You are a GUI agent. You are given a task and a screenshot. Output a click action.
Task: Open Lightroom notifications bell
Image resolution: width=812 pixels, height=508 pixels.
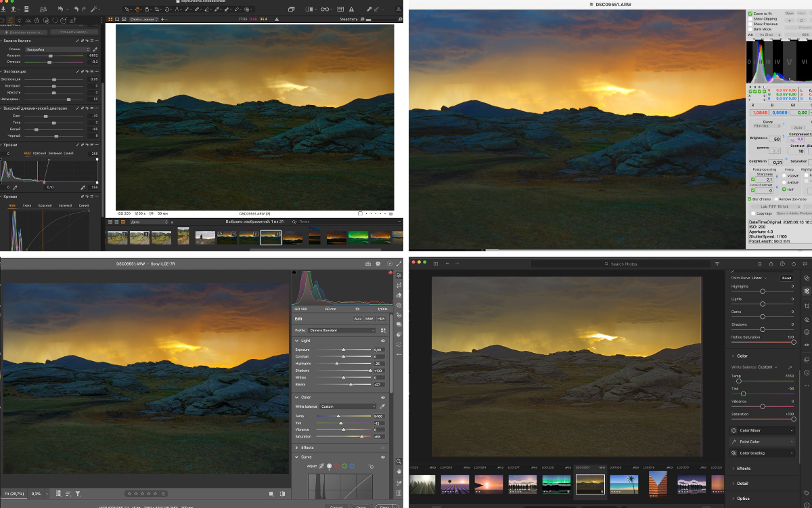pos(761,263)
